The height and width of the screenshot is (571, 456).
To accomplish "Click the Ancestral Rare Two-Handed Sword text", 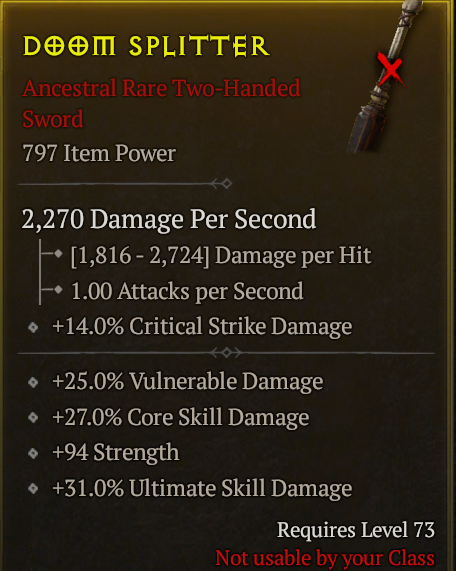I will tap(161, 103).
